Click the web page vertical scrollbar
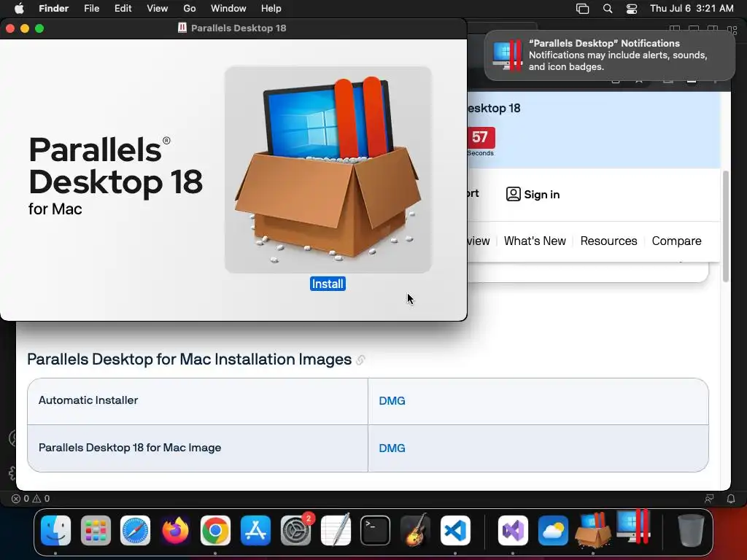The image size is (747, 560). coord(726,226)
